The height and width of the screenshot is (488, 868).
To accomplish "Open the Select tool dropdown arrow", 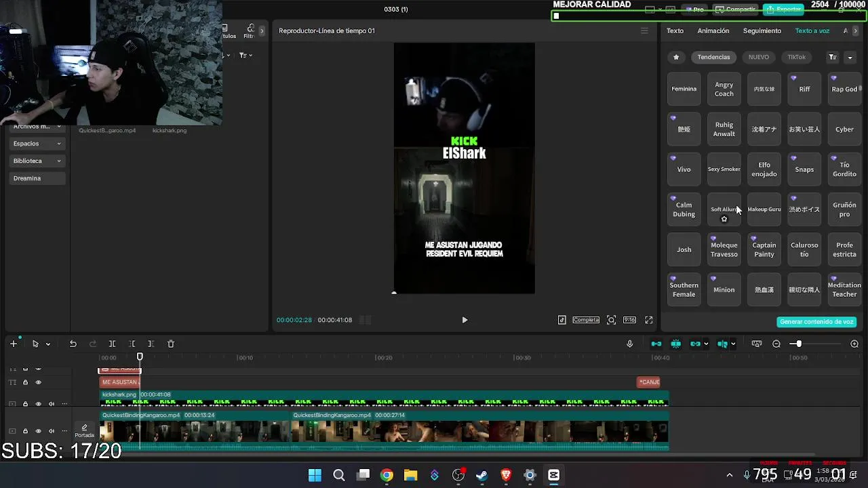I will pyautogui.click(x=48, y=344).
